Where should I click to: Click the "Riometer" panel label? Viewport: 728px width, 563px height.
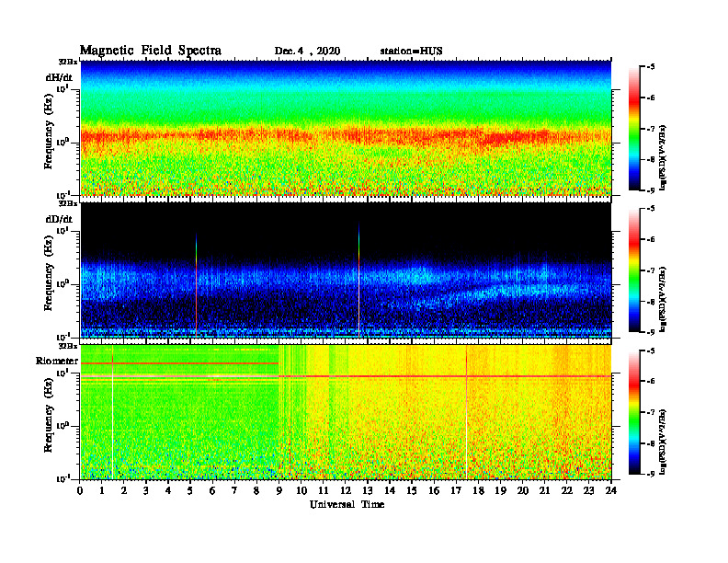(x=57, y=361)
